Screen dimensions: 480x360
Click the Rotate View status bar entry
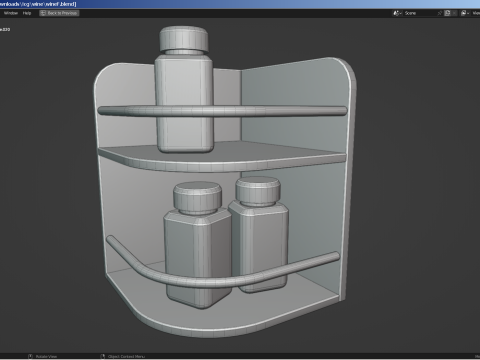coord(43,356)
